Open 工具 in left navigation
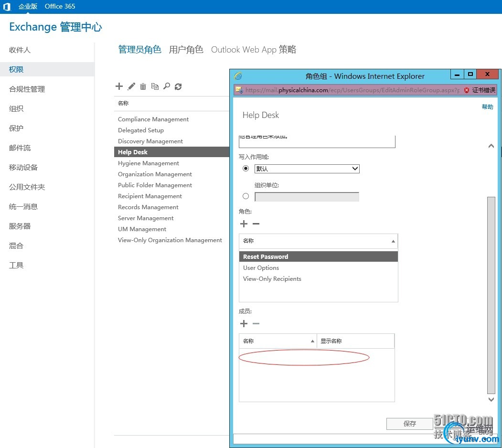 16,265
